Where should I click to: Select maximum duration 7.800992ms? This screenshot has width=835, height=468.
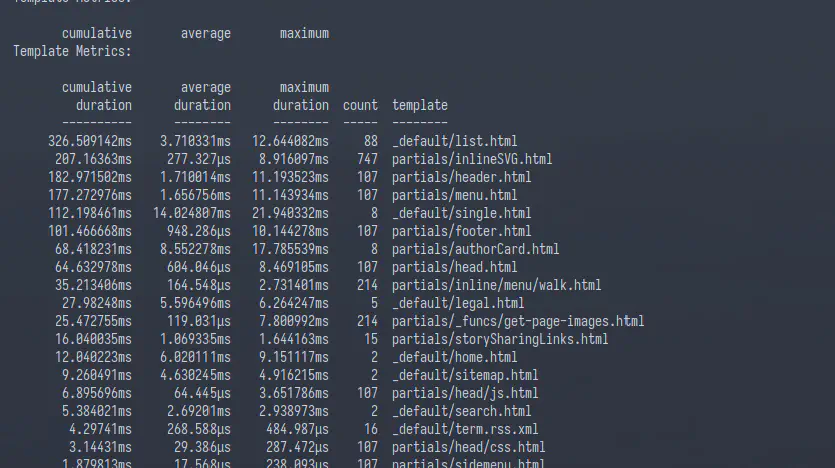[294, 322]
